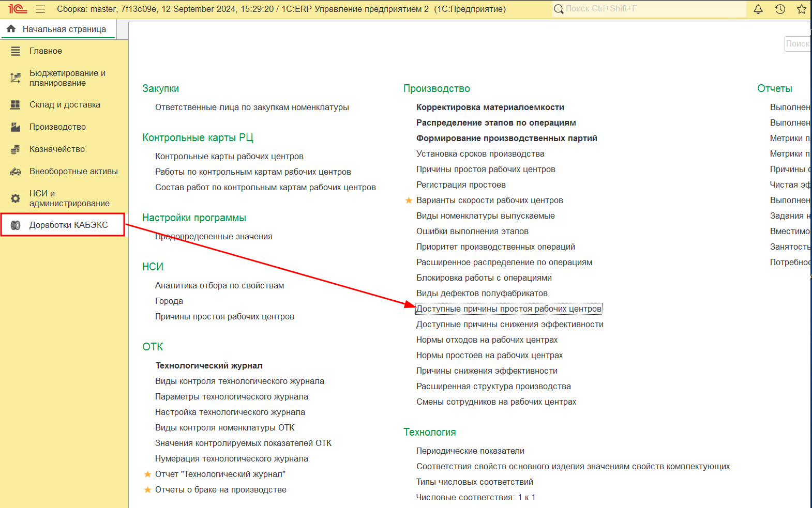Open Доработки КАБЭКС section
The image size is (812, 508).
63,225
